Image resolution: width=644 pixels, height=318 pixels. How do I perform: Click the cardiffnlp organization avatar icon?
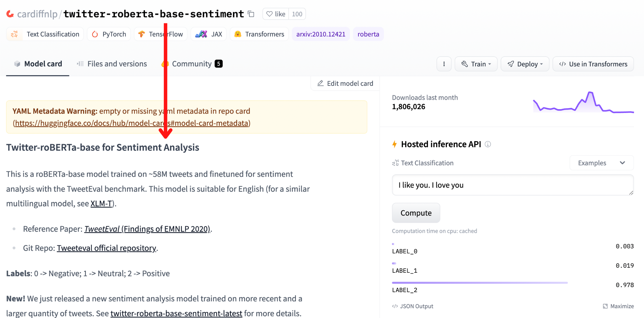(x=10, y=14)
